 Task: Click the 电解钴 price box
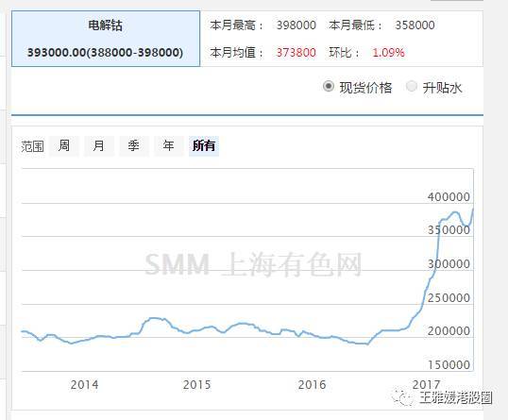(106, 39)
